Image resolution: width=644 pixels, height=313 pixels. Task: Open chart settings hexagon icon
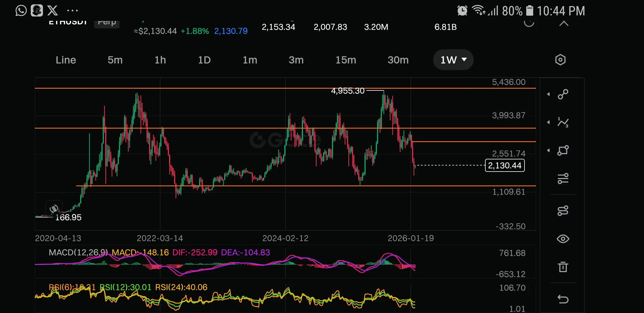tap(560, 60)
